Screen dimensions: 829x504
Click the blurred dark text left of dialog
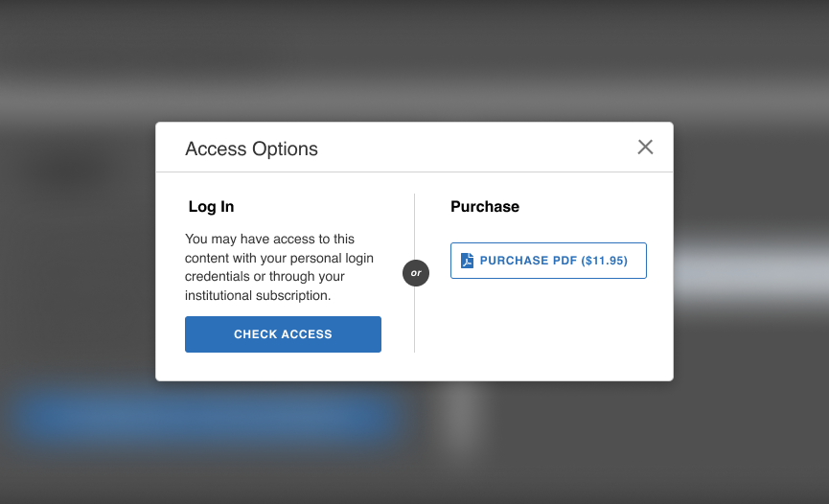(x=72, y=172)
